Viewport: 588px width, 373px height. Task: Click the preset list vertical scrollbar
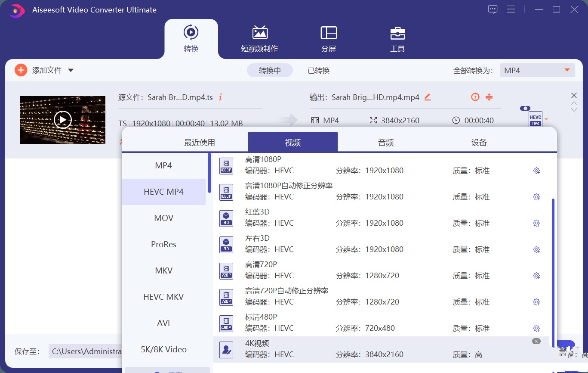553,272
